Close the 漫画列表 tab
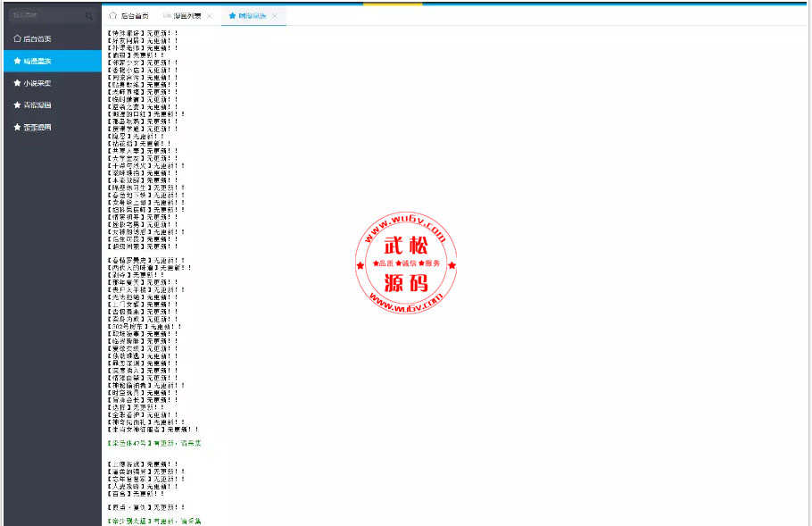The image size is (812, 526). [x=209, y=17]
